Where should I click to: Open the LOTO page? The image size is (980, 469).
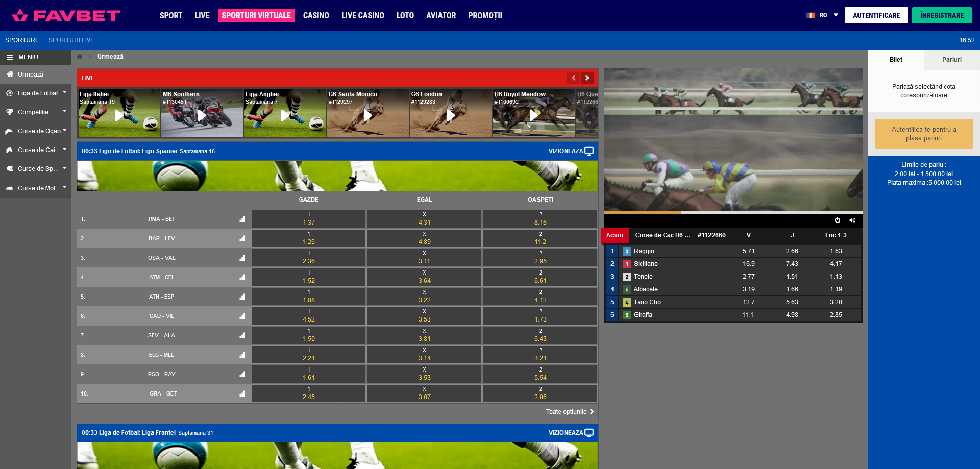tap(405, 16)
